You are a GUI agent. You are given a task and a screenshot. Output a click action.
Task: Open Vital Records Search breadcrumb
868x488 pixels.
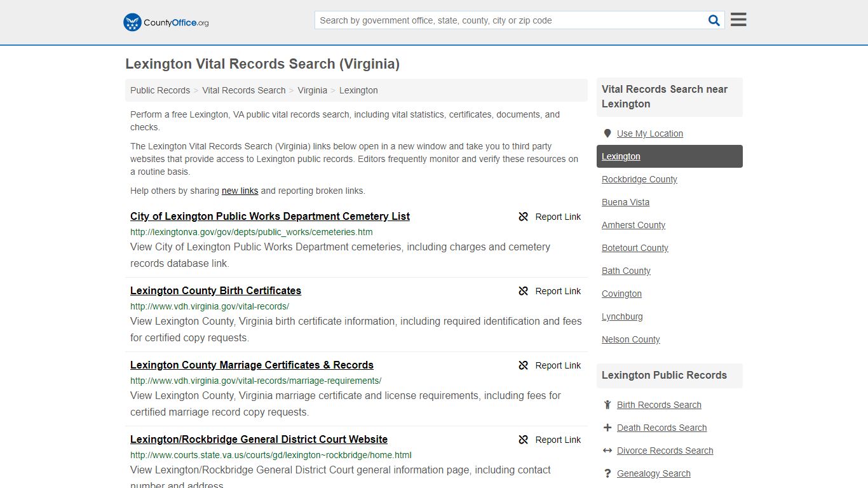(244, 90)
